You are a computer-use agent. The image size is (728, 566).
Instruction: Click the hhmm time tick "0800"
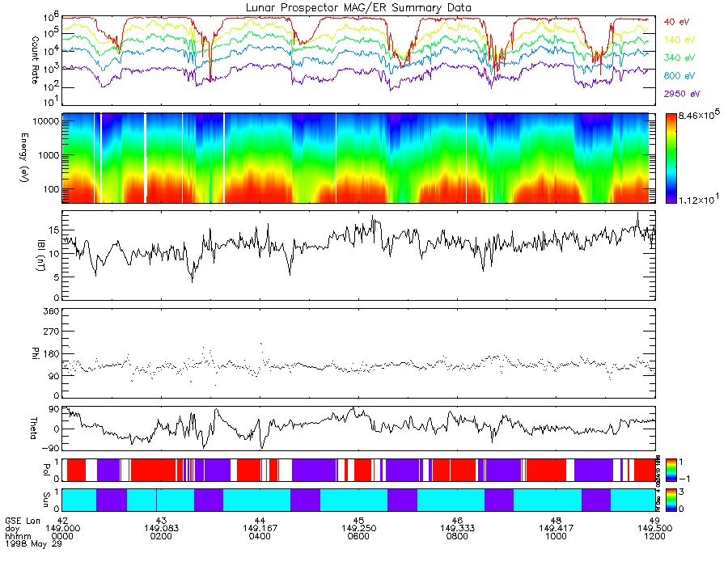coord(457,536)
